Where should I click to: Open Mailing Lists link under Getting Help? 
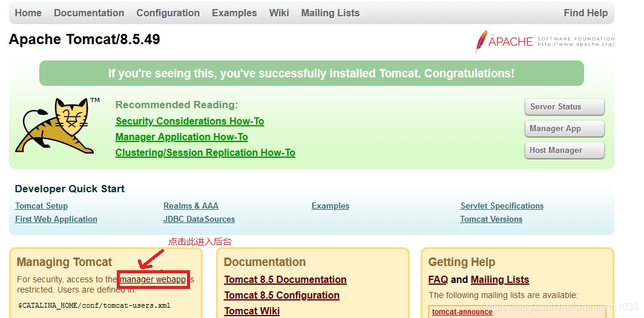coord(500,280)
